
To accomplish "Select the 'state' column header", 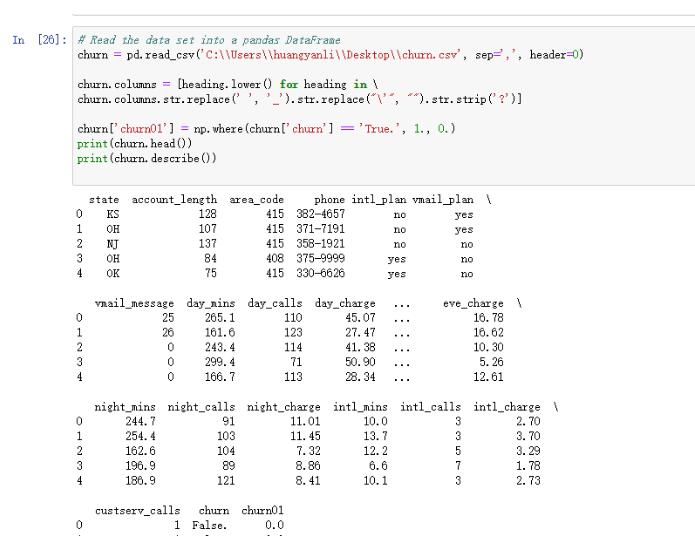I will point(104,200).
